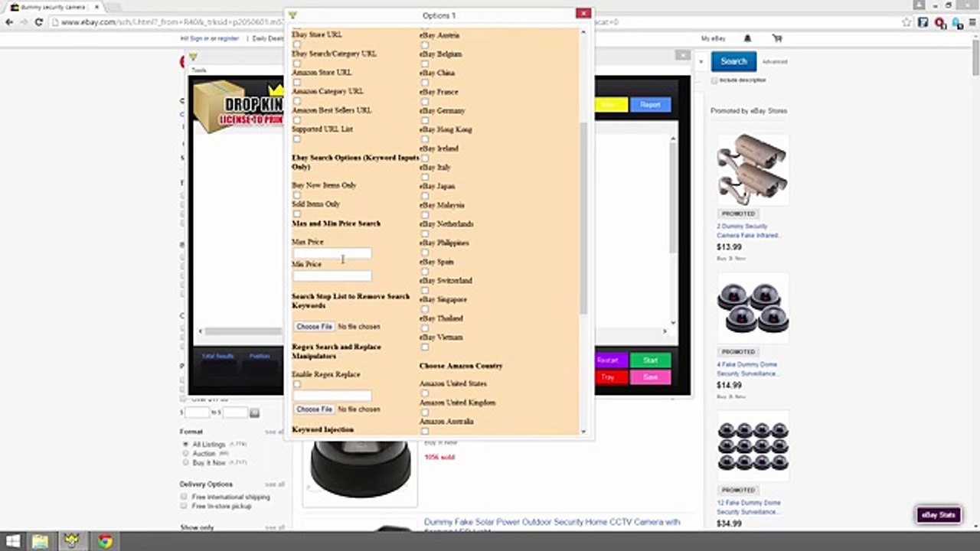This screenshot has width=980, height=551.
Task: Tick the checkbox under Ebay Store URL
Action: (x=297, y=44)
